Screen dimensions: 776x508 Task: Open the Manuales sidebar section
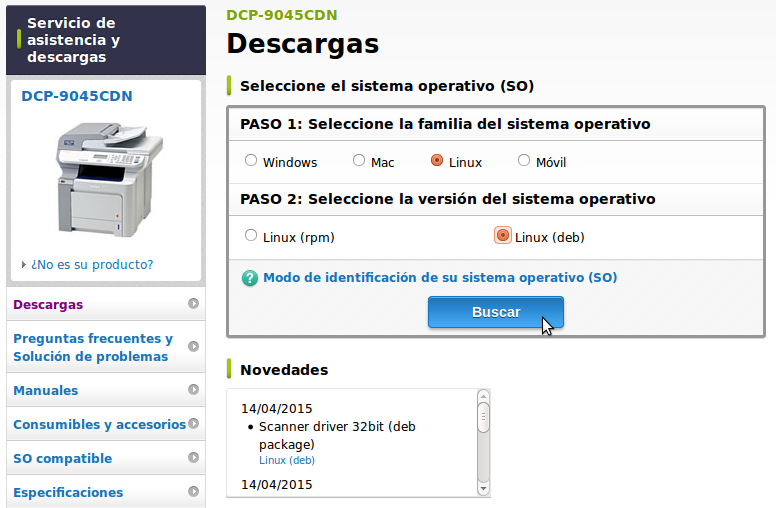coord(106,390)
